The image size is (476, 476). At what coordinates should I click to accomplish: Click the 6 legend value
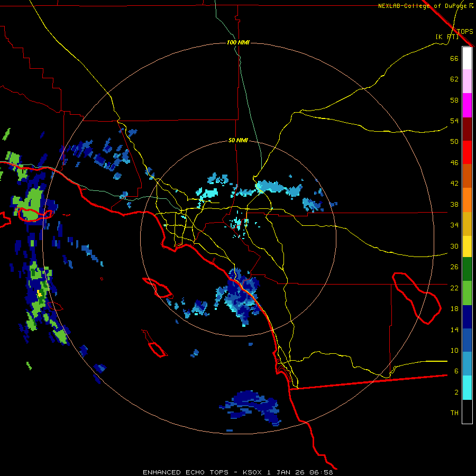(x=456, y=371)
